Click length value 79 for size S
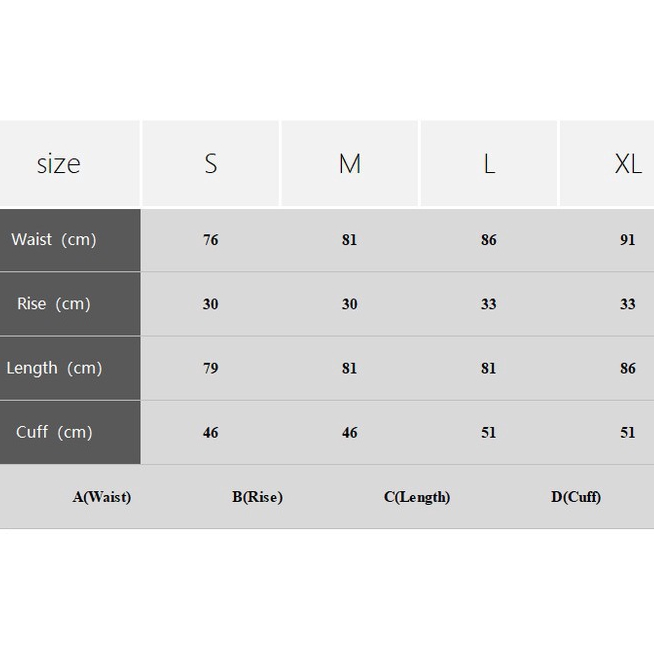 [210, 368]
